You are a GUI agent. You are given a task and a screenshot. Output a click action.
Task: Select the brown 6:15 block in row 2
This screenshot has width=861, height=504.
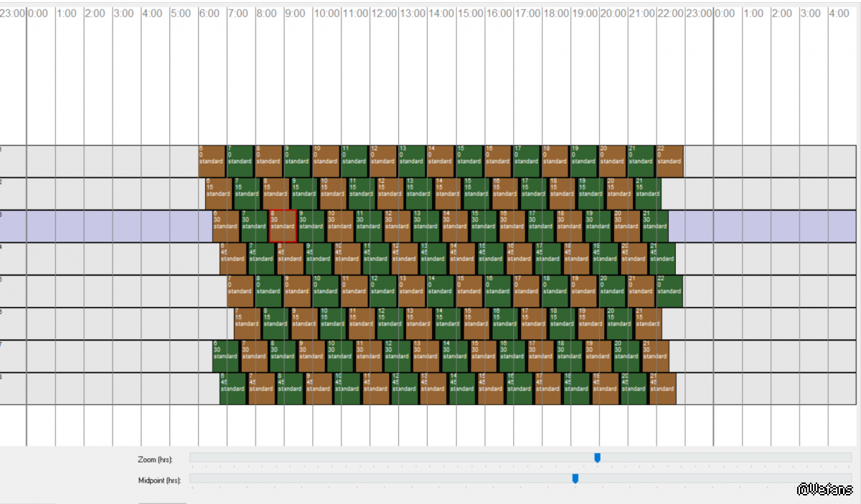click(x=219, y=194)
